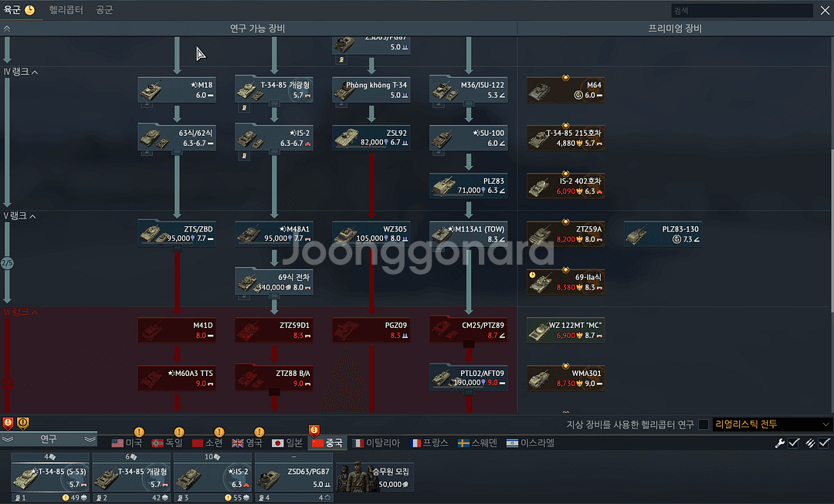Select the WMA301 premium card
Image resolution: width=834 pixels, height=504 pixels.
pos(565,377)
